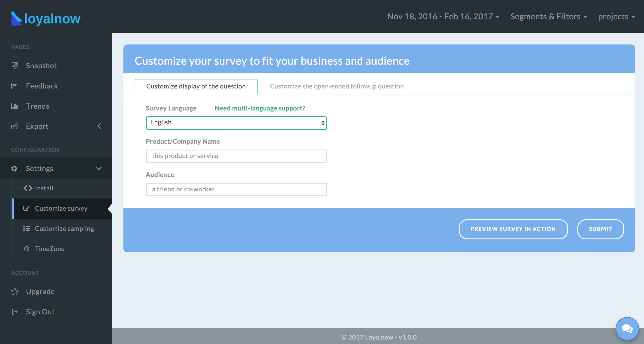Switch to open-ended followup question tab

point(337,86)
